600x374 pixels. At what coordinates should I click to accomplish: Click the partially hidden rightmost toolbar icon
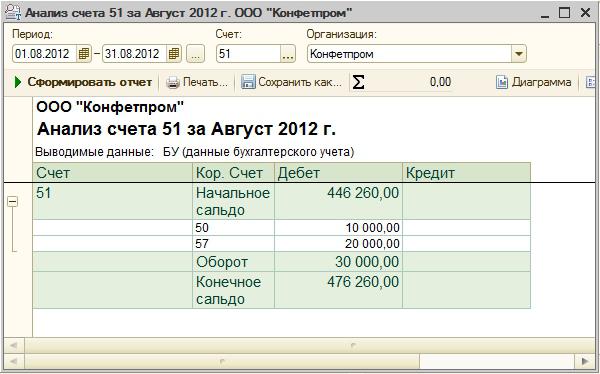pos(592,82)
